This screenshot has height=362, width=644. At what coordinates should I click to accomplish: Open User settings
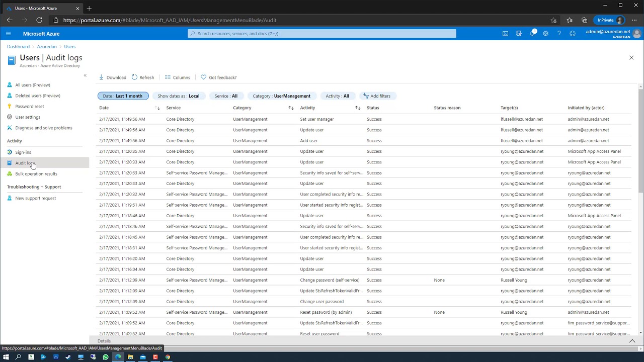28,117
